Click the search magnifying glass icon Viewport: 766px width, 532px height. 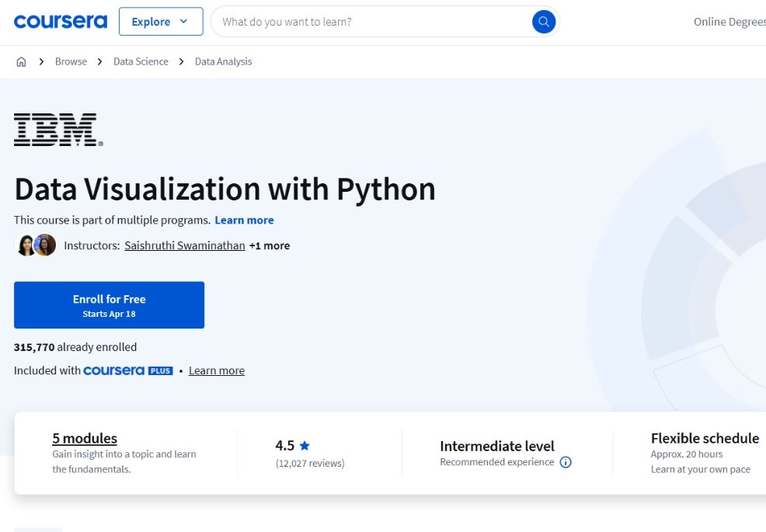click(543, 22)
